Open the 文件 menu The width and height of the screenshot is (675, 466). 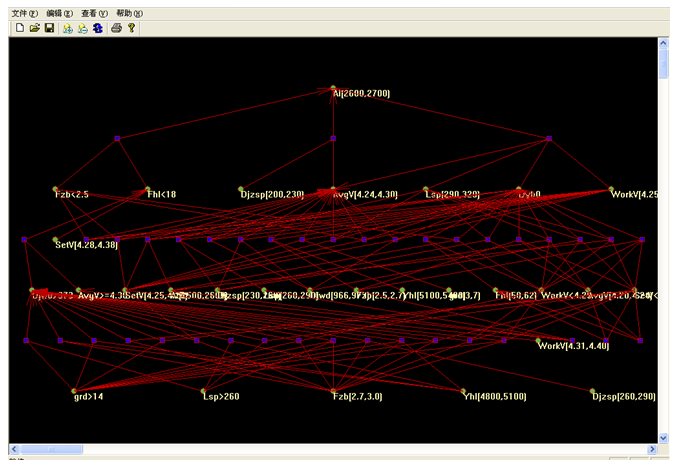25,13
